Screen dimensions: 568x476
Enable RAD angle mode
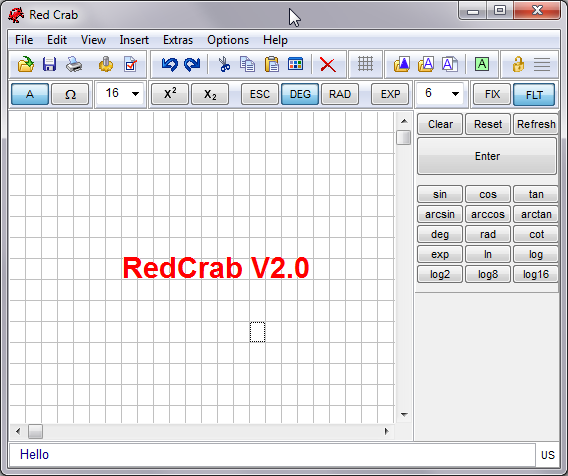[x=340, y=94]
